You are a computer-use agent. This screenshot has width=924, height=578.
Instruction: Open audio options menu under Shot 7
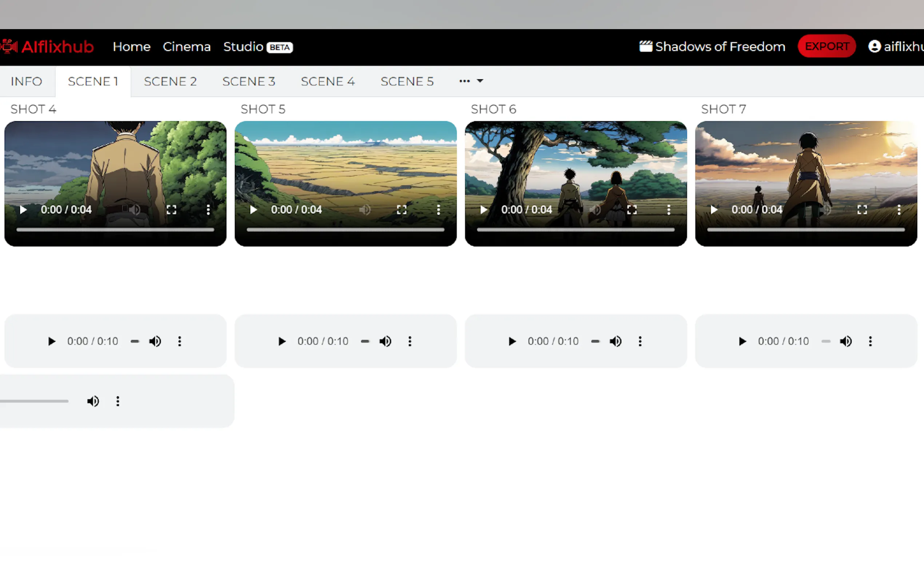(x=870, y=341)
